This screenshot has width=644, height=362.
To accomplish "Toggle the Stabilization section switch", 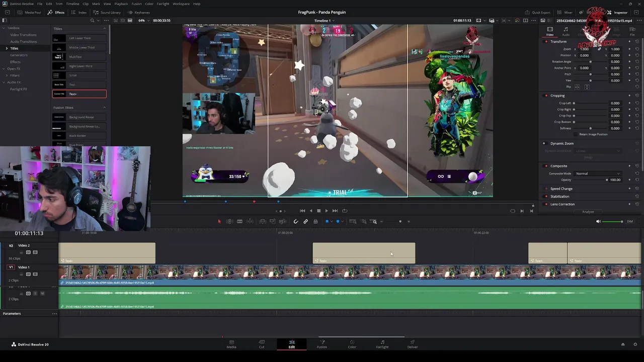I will click(546, 197).
